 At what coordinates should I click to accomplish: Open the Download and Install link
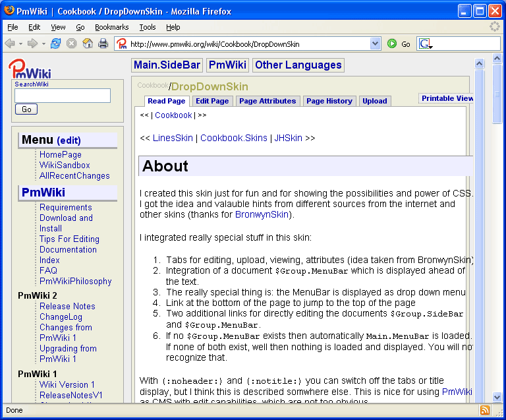tap(66, 223)
